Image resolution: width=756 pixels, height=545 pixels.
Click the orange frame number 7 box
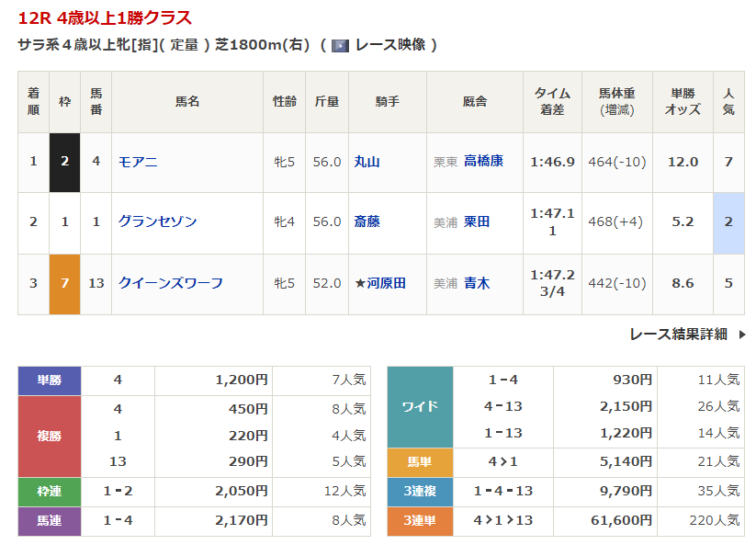pos(64,283)
